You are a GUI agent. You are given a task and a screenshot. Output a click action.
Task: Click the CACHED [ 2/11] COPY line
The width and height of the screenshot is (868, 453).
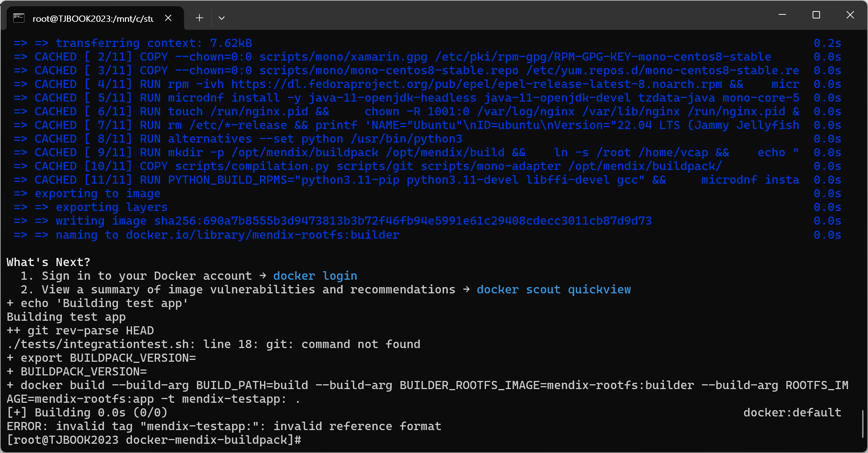[x=392, y=57]
